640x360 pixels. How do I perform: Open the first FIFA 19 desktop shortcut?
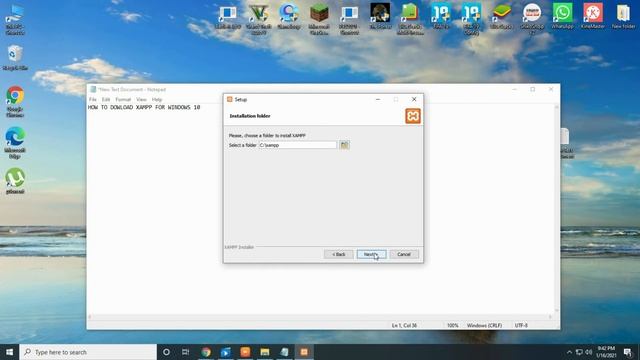point(441,16)
